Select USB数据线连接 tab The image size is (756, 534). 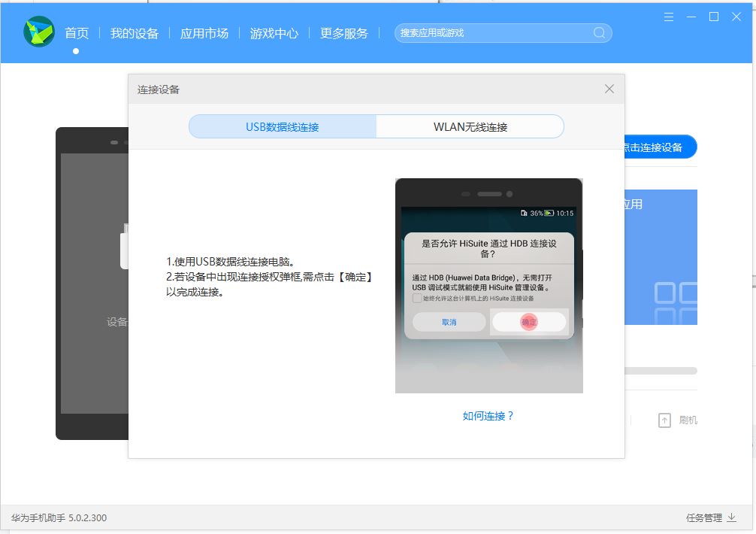coord(283,127)
